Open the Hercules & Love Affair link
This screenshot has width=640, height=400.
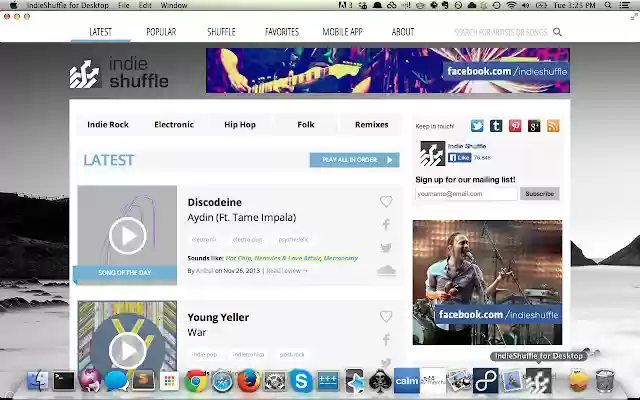click(287, 258)
